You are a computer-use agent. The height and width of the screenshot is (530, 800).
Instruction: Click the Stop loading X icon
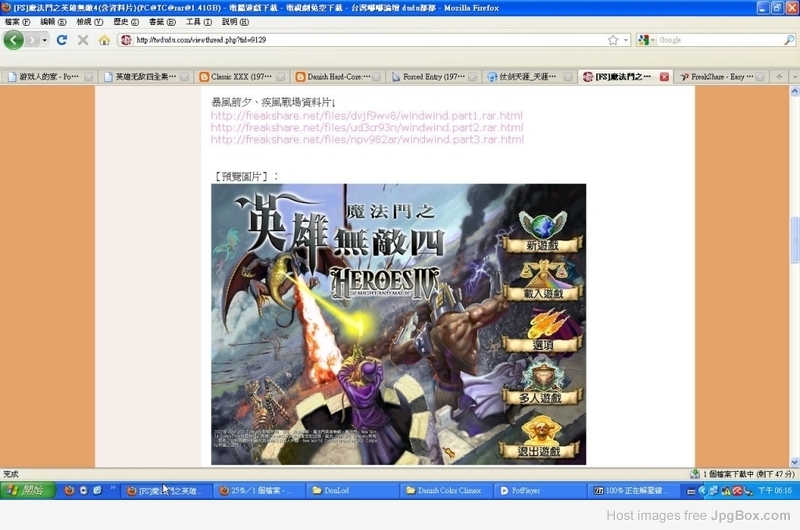tap(83, 40)
